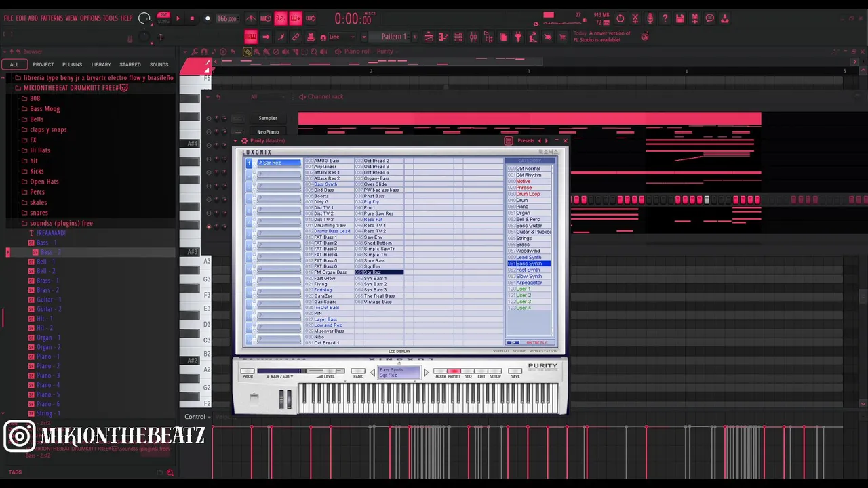Screen dimensions: 868x488
Task: Click the Sampler channel button
Action: 268,118
